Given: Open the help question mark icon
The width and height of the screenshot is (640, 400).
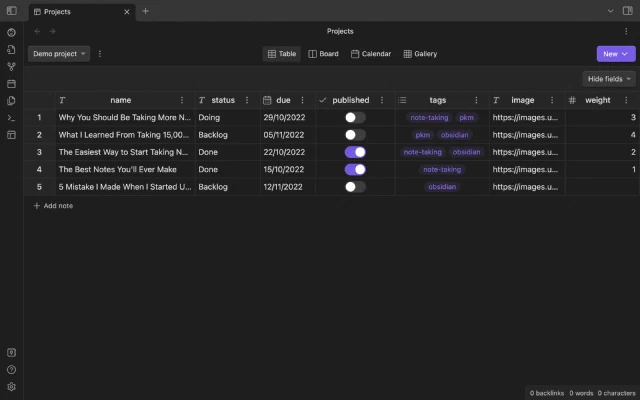Looking at the screenshot, I should (x=11, y=370).
